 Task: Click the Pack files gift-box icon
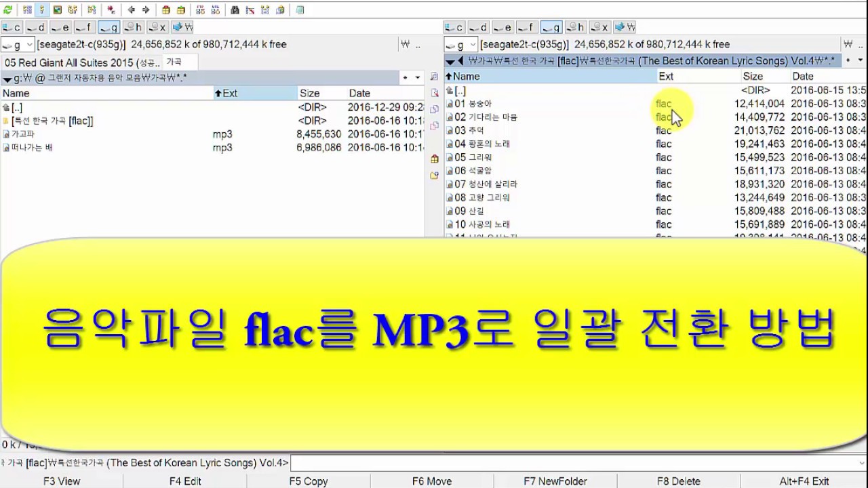pyautogui.click(x=166, y=10)
